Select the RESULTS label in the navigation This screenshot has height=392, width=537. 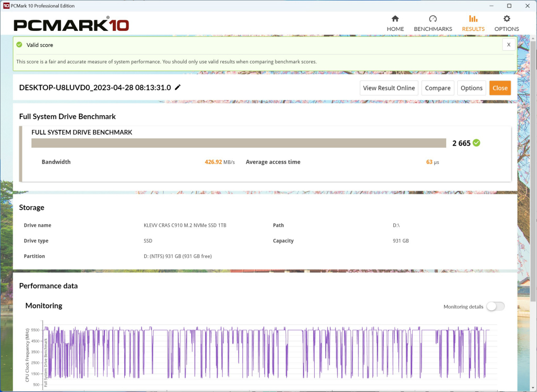[x=474, y=29]
